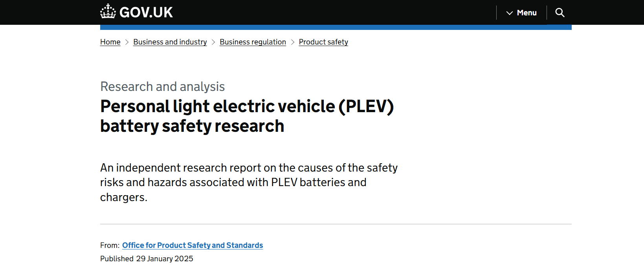Select the PLEV battery safety research heading
Screen dimensions: 644x277
coord(247,116)
